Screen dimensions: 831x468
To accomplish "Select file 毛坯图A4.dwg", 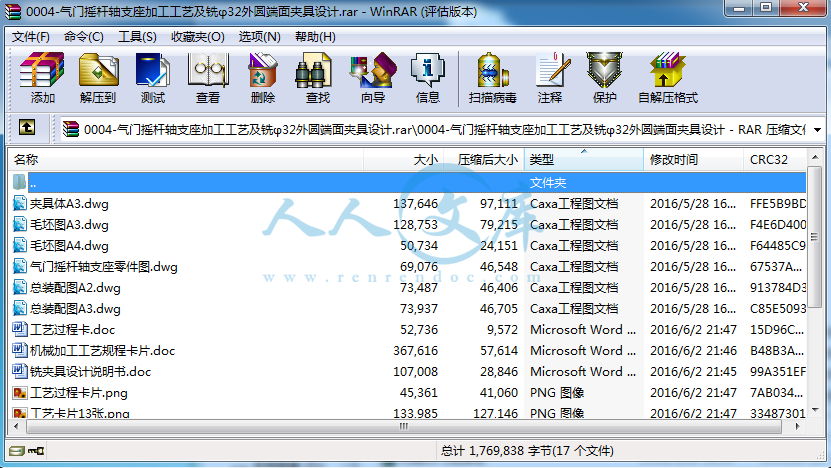I will (69, 246).
